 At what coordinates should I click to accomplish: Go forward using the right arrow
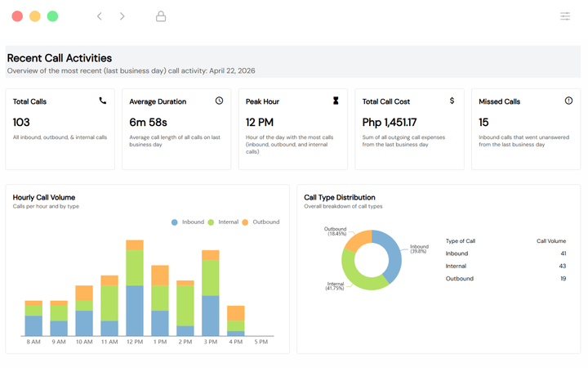point(122,16)
